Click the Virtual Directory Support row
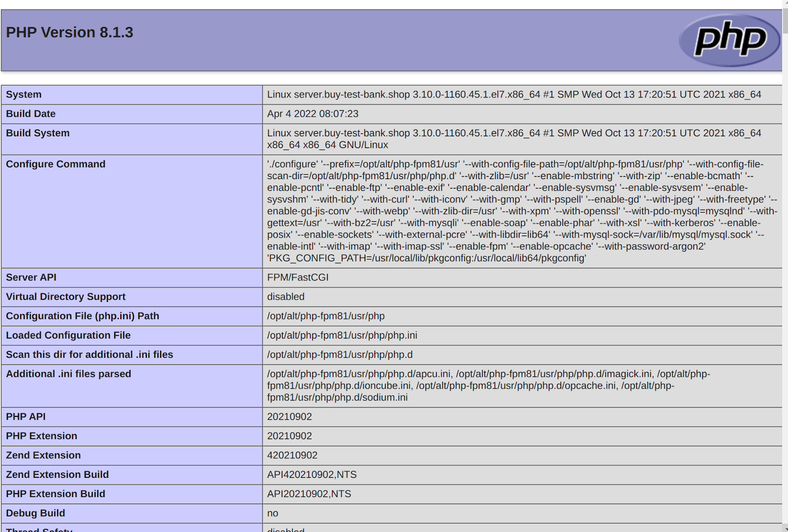The image size is (788, 532). pyautogui.click(x=66, y=296)
